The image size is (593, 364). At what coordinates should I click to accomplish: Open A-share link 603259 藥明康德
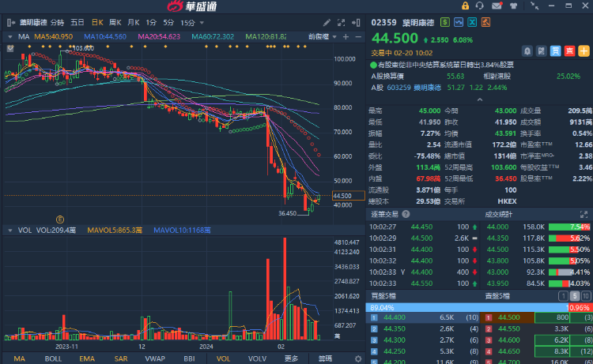coord(414,88)
